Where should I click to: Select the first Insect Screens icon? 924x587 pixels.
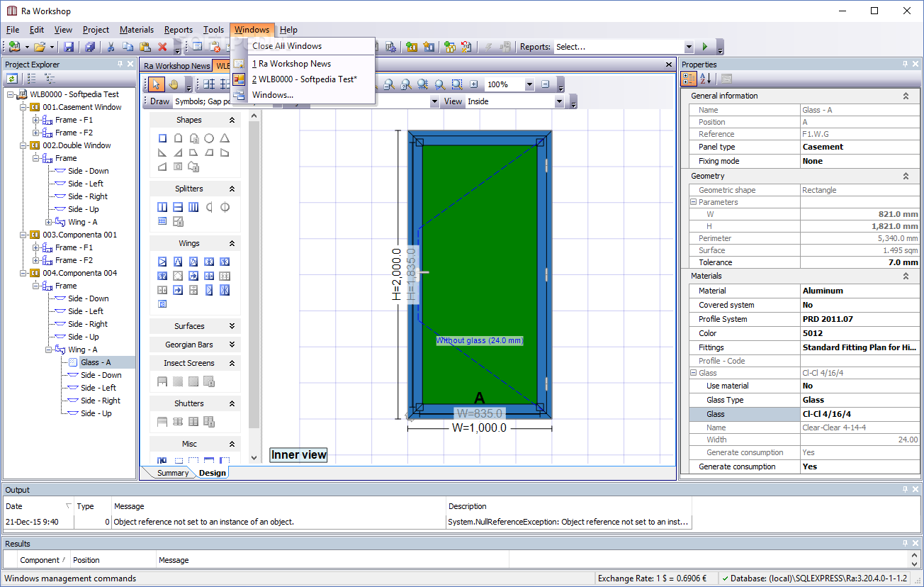point(162,381)
